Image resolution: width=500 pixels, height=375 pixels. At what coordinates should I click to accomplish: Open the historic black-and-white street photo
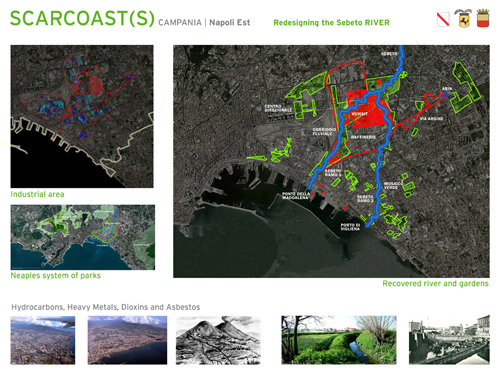449,340
